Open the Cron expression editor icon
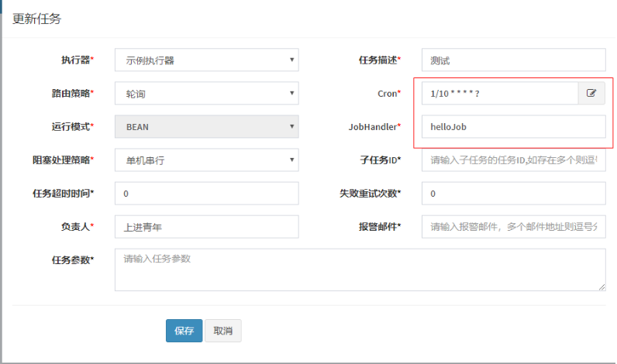617x364 pixels. [591, 93]
